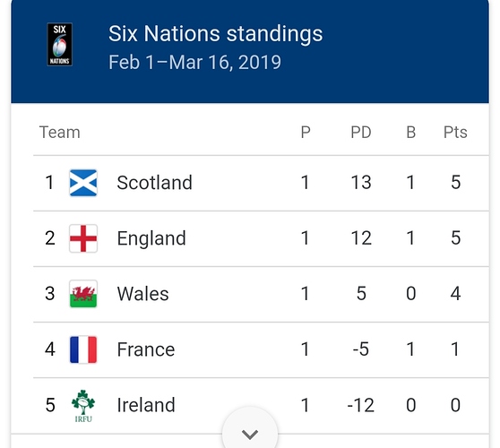This screenshot has height=448, width=500.
Task: Click the Team column header
Action: pyautogui.click(x=60, y=132)
